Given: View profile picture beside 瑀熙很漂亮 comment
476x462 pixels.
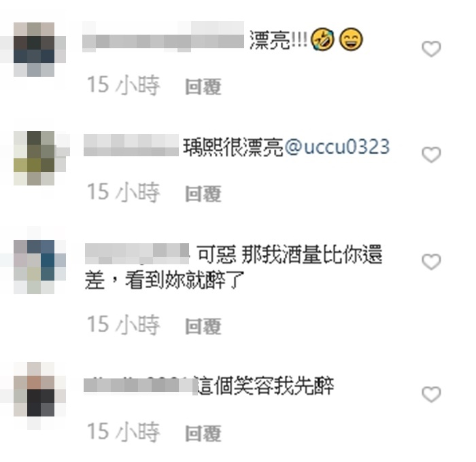Looking at the screenshot, I should click(34, 158).
